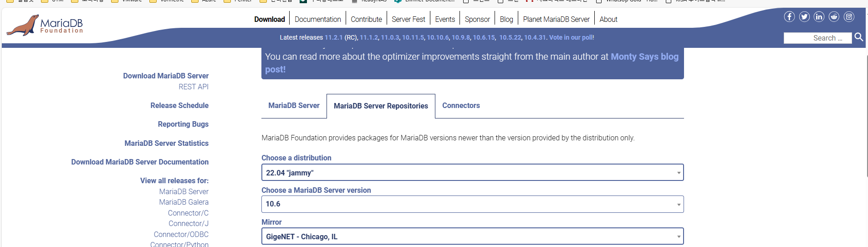Open the Connector/C releases link

(x=188, y=213)
